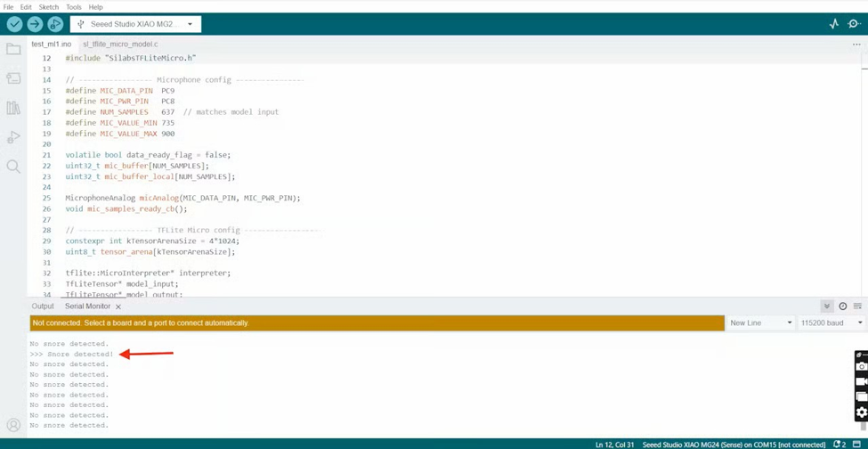Click the recorder video camera icon

[x=862, y=381]
